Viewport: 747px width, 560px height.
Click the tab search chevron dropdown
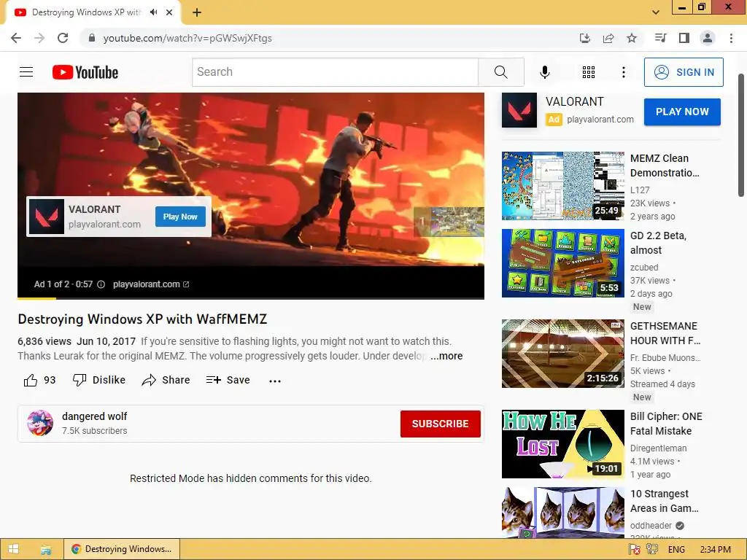pos(656,12)
